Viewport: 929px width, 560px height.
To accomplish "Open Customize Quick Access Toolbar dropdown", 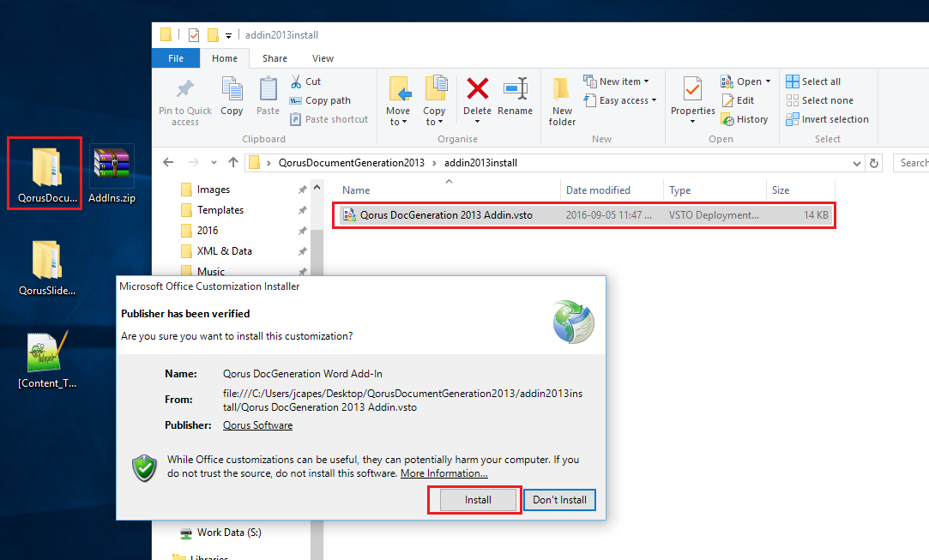I will (x=228, y=35).
